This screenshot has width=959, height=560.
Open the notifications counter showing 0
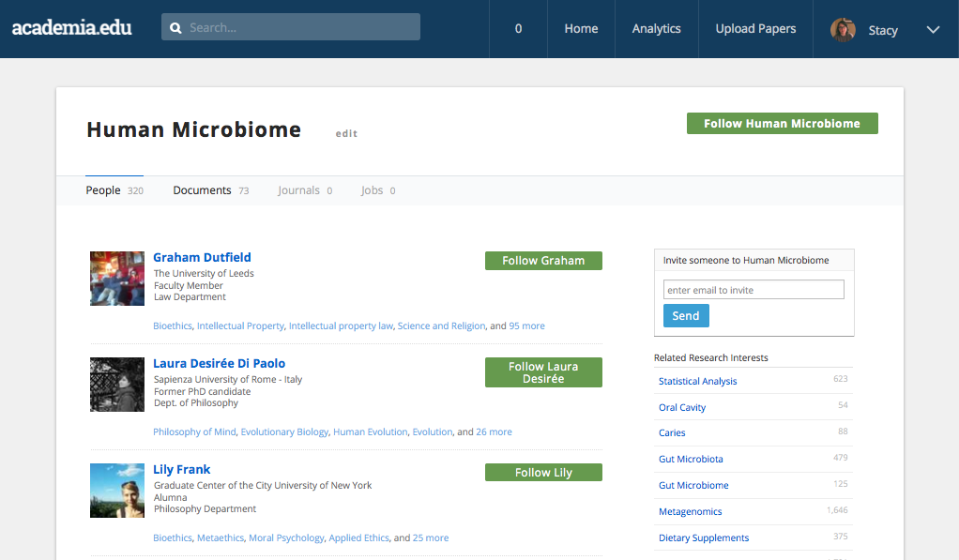518,29
